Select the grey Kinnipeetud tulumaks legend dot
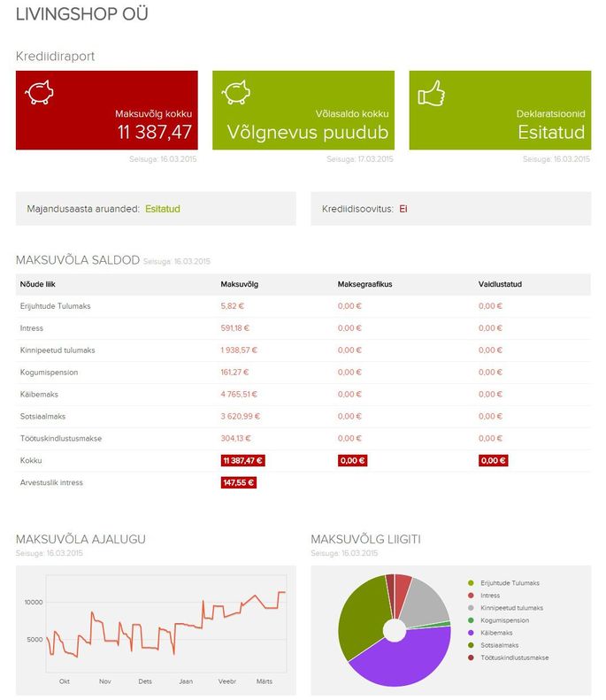Image resolution: width=606 pixels, height=700 pixels. coord(471,608)
